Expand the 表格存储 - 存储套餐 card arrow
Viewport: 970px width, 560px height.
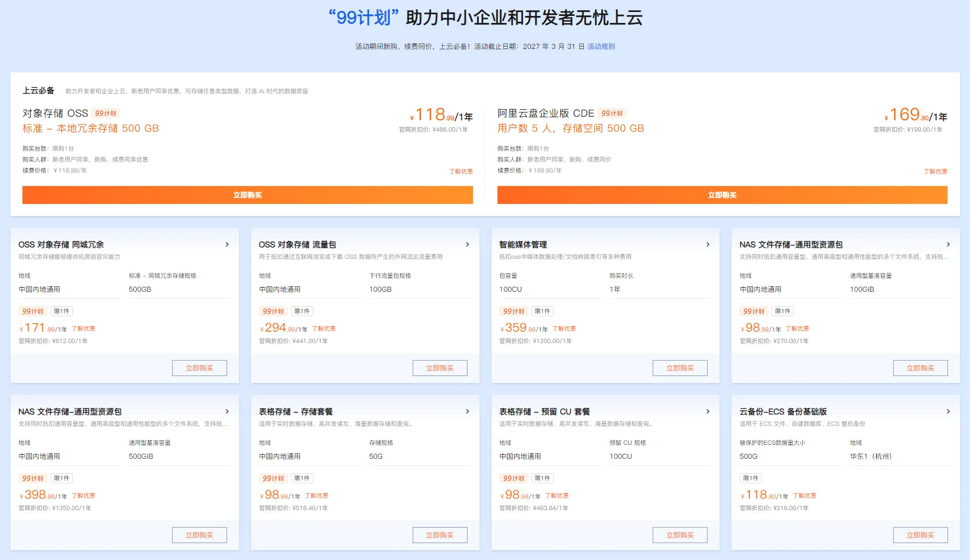point(468,411)
